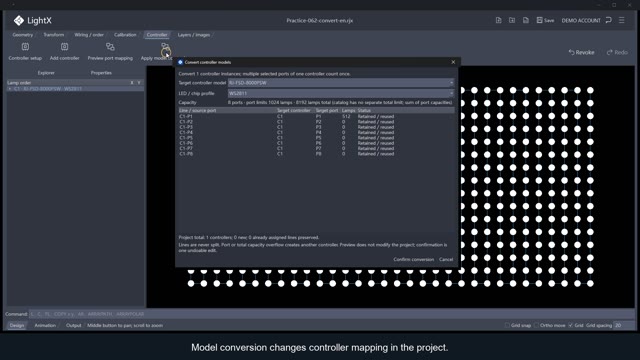The height and width of the screenshot is (360, 640).
Task: Open the Target controller model dropdown
Action: pyautogui.click(x=341, y=83)
